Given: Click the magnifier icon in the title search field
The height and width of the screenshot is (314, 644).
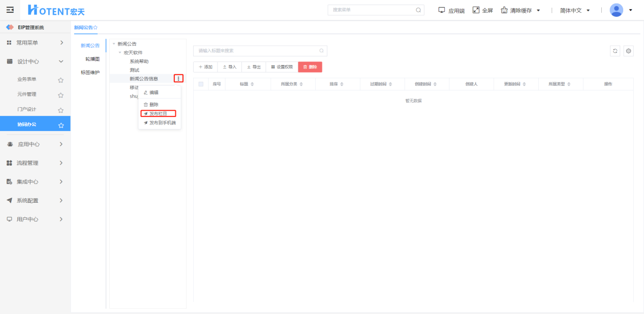Looking at the screenshot, I should (x=321, y=51).
